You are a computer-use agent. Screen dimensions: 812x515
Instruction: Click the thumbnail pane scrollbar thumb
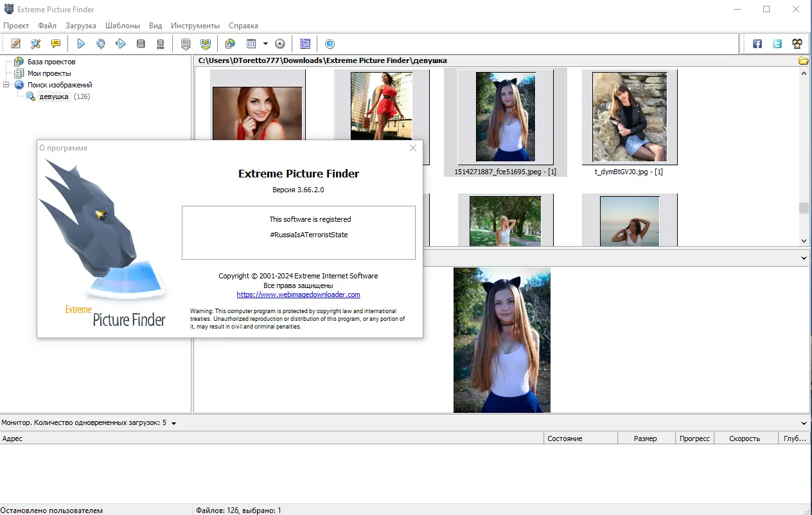tap(804, 208)
